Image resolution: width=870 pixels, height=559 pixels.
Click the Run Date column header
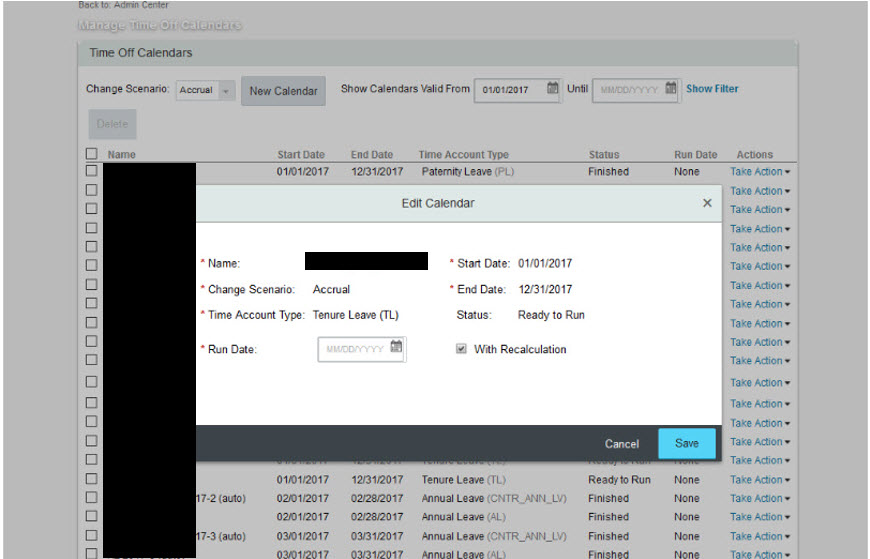(x=695, y=154)
